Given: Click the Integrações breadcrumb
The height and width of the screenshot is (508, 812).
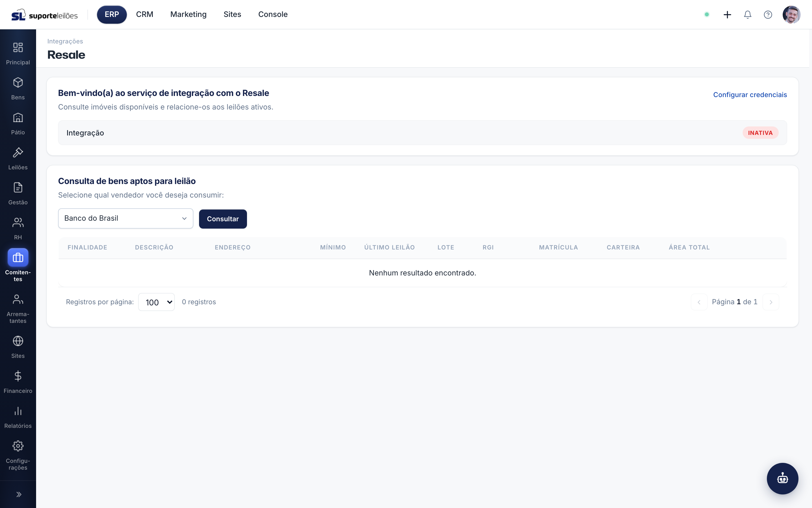Looking at the screenshot, I should 65,41.
